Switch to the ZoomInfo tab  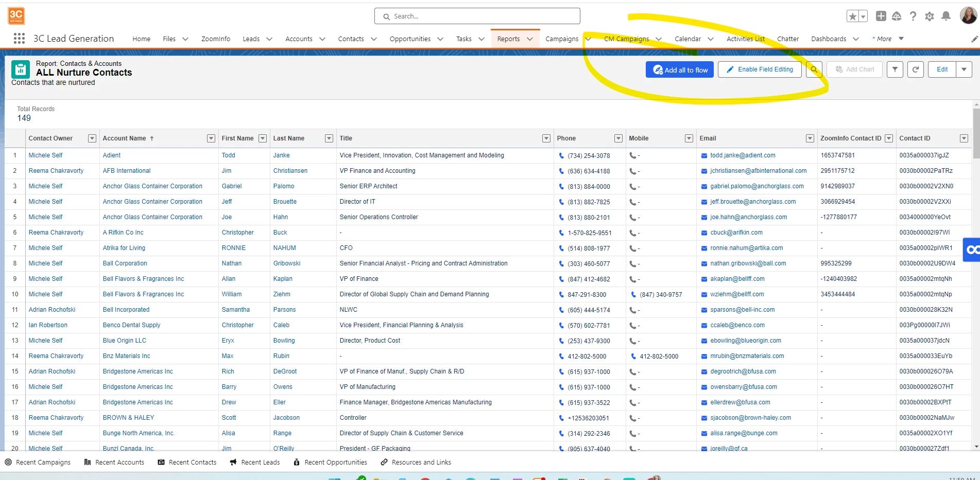(216, 39)
